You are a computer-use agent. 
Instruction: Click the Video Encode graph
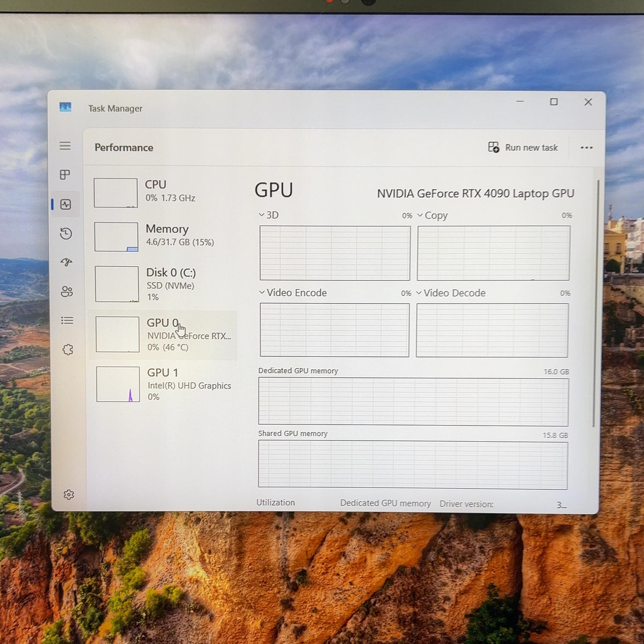[334, 330]
